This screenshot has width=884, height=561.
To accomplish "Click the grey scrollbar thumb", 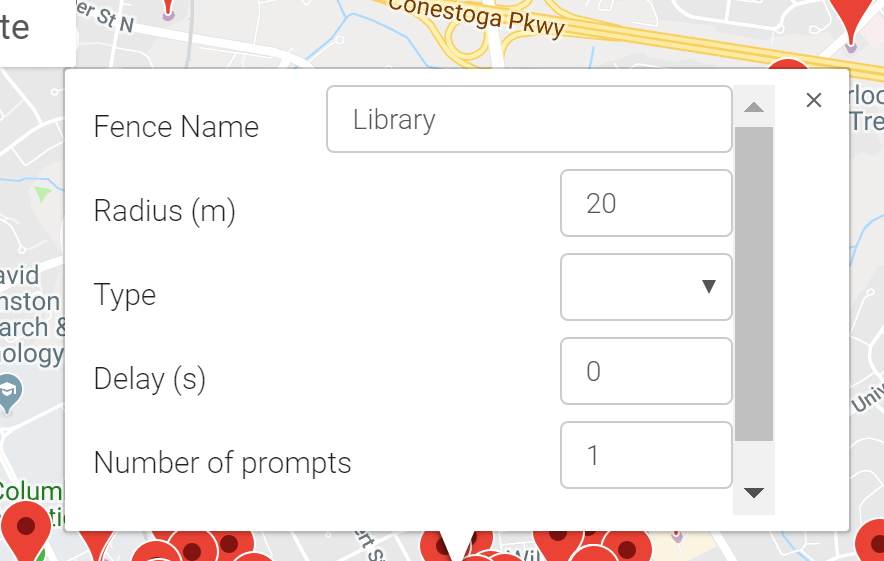I will (x=754, y=284).
